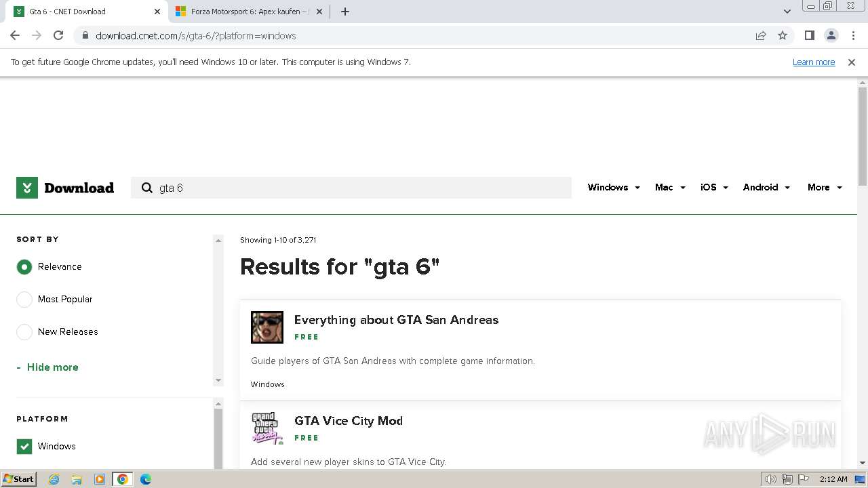Dismiss the Chrome update notice
This screenshot has width=868, height=488.
[852, 62]
